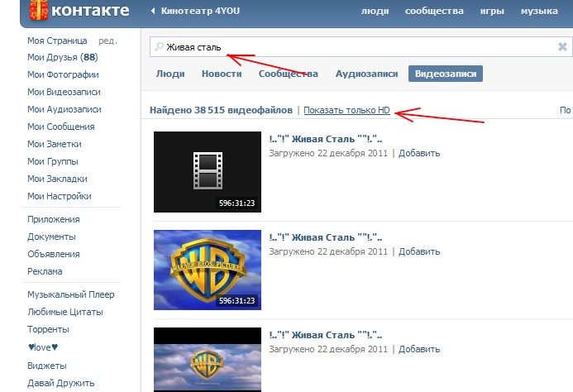Click Добавить for the third video
This screenshot has width=573, height=392.
pyautogui.click(x=419, y=349)
